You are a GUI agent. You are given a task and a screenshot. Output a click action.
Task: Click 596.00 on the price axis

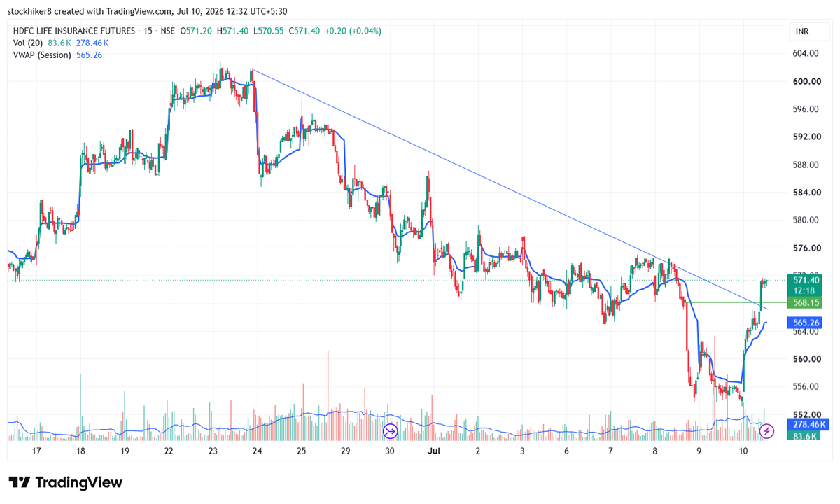click(x=806, y=109)
